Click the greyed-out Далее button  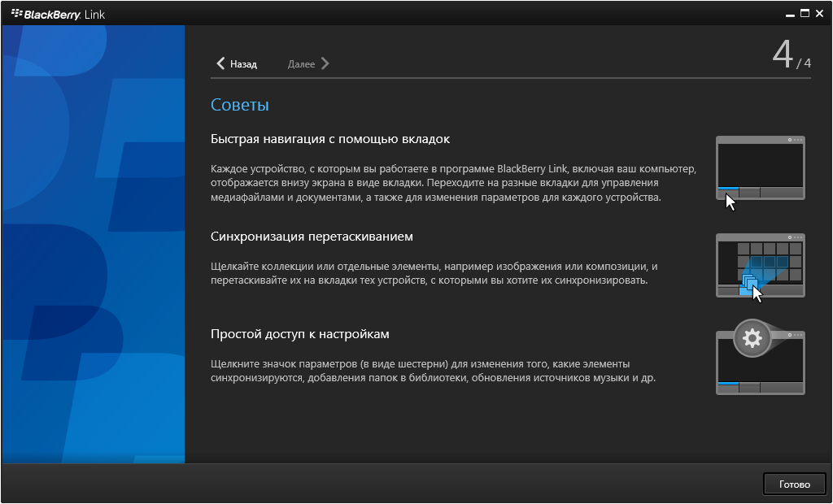click(308, 63)
